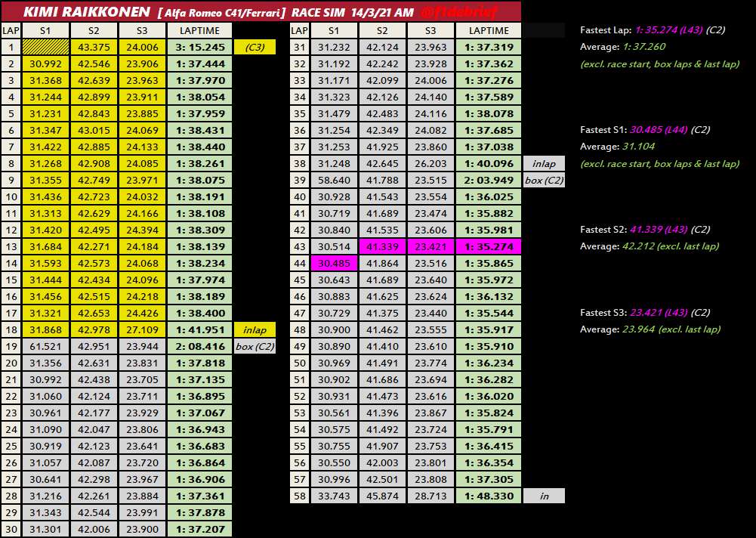Image resolution: width=756 pixels, height=538 pixels.
Task: Select S2 value 43.015 on lap 6
Action: coord(94,130)
